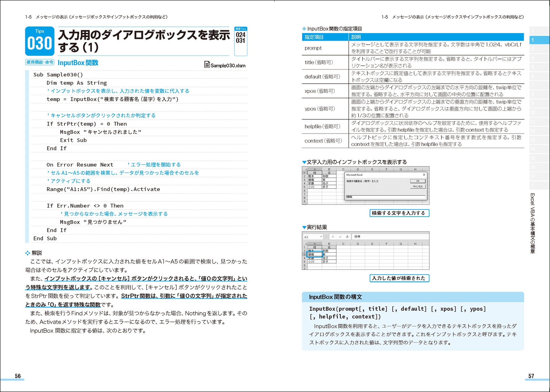The image size is (550, 392).
Task: Close the Microsoft Excel input dialog
Action: pyautogui.click(x=424, y=175)
